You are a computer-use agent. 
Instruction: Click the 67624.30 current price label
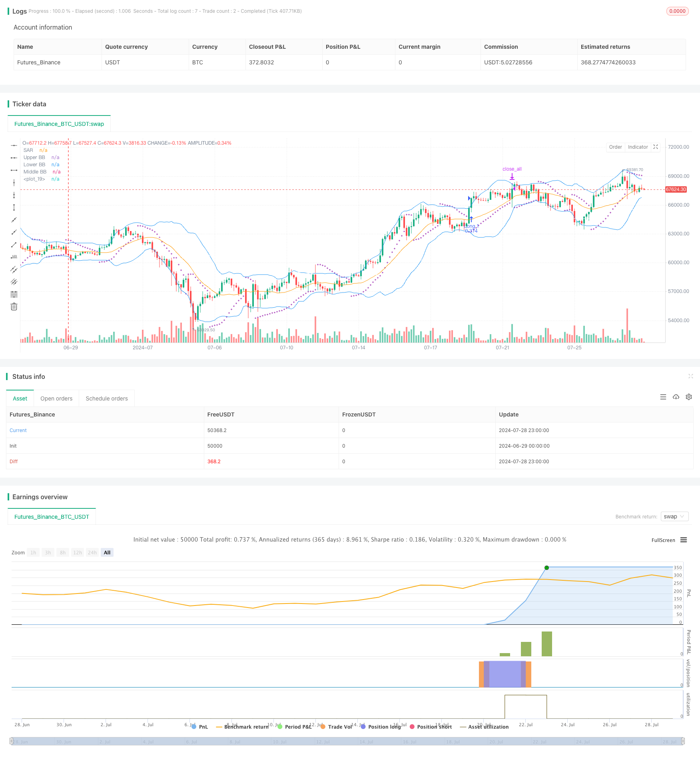676,189
